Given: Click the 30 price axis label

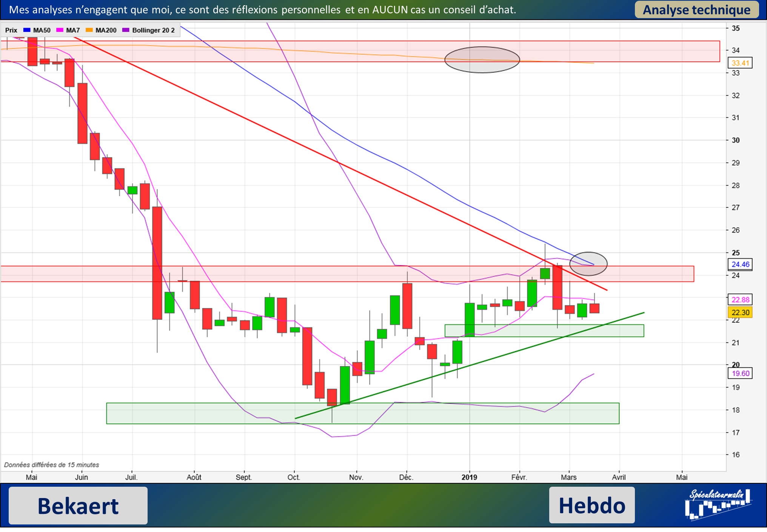Looking at the screenshot, I should pos(736,140).
